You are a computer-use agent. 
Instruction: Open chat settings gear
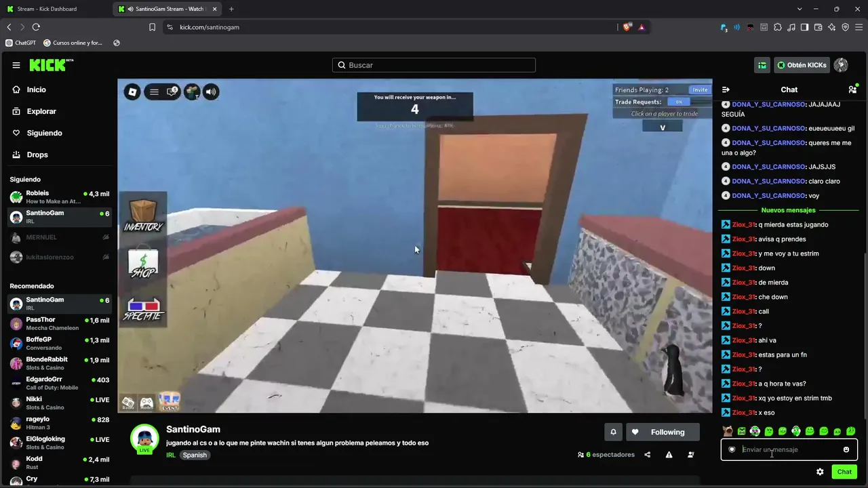click(820, 472)
